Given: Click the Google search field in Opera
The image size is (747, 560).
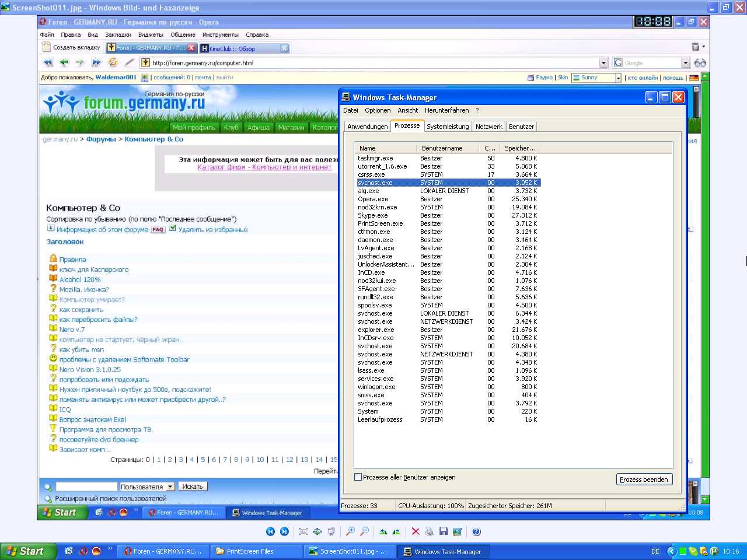Looking at the screenshot, I should click(652, 63).
